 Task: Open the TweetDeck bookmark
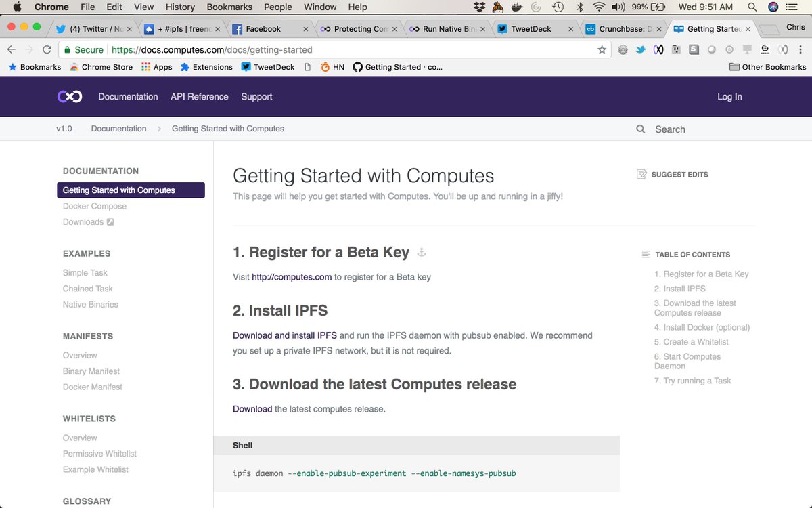[268, 67]
